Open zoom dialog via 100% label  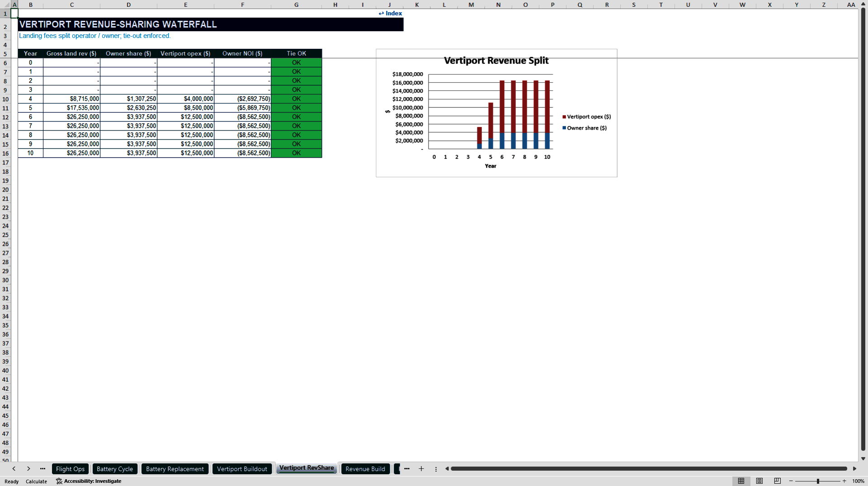click(x=858, y=481)
